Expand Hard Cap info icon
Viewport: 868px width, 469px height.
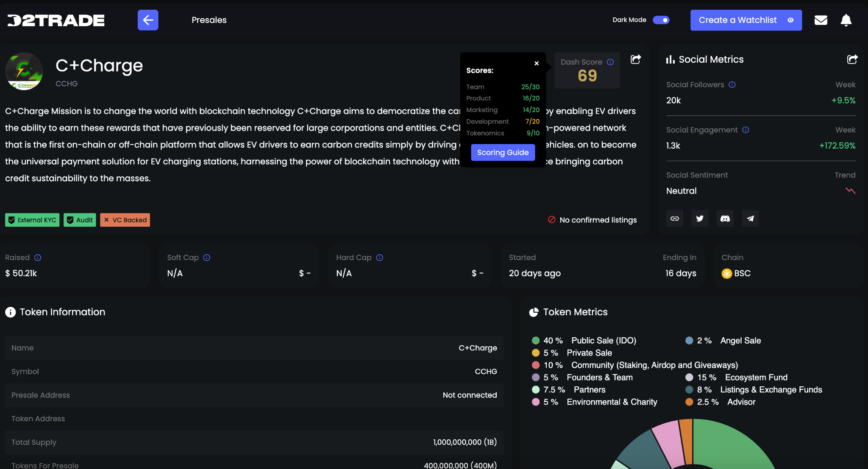(x=380, y=258)
